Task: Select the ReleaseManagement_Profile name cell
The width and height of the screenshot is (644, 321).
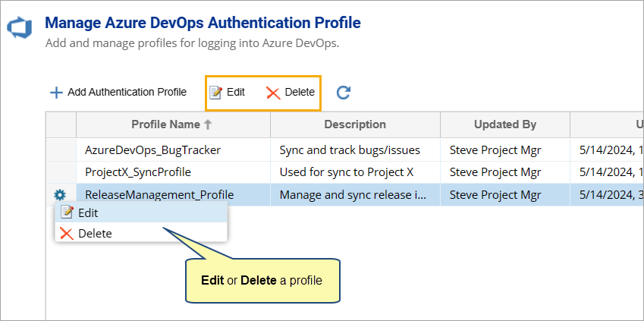Action: [159, 195]
